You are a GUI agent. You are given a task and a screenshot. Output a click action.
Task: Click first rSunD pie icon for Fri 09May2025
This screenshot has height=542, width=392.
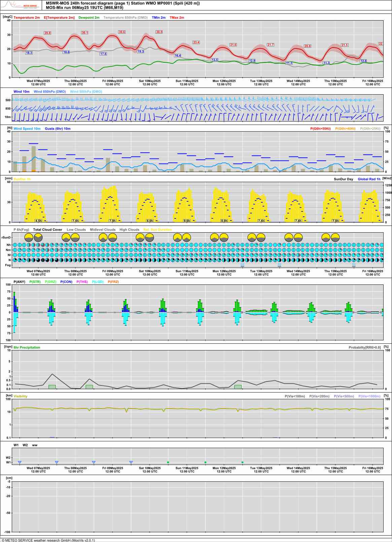tap(103, 237)
